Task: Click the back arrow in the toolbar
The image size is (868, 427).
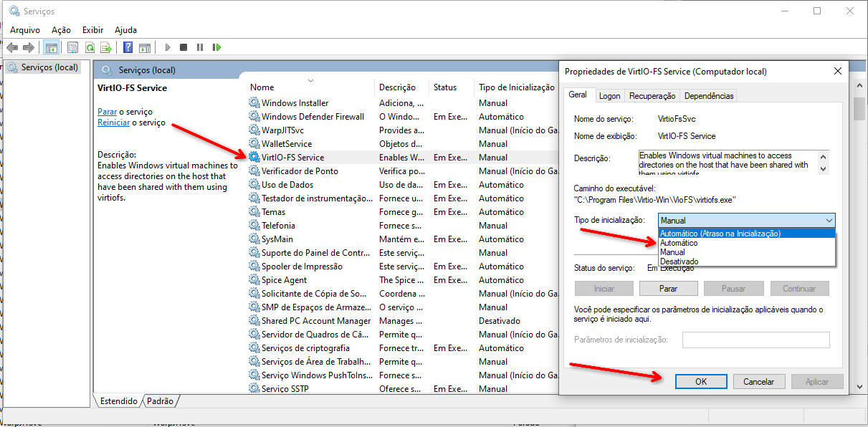Action: pos(12,47)
